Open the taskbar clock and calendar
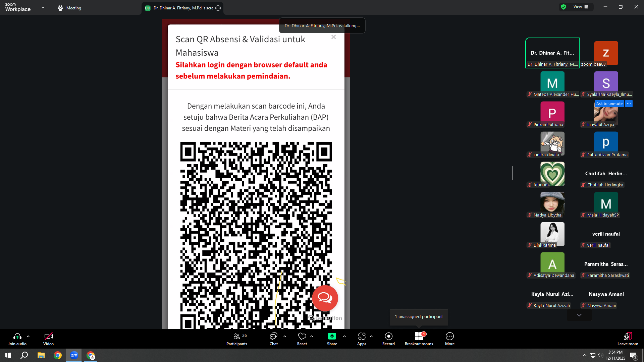644x362 pixels. tap(615, 355)
